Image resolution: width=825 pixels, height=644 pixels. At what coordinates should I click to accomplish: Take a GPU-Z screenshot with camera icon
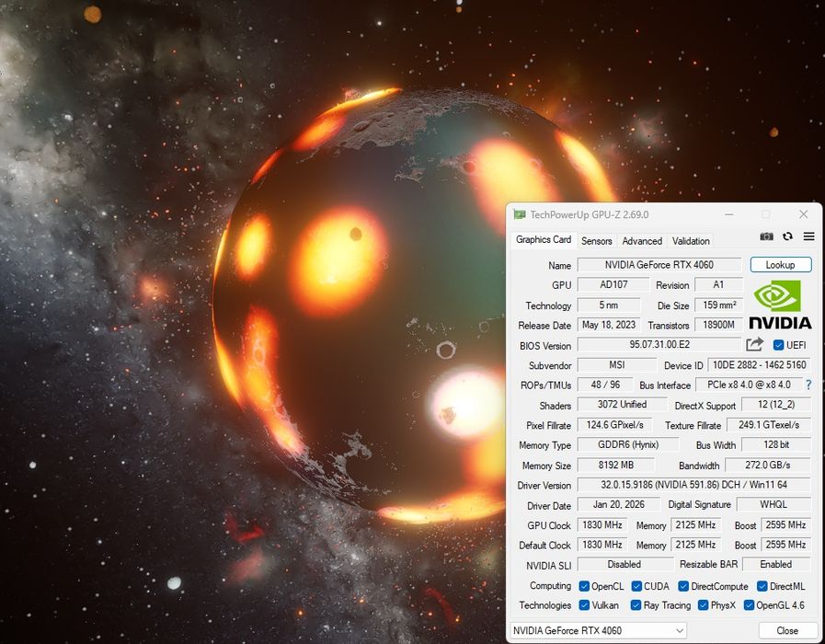tap(767, 236)
